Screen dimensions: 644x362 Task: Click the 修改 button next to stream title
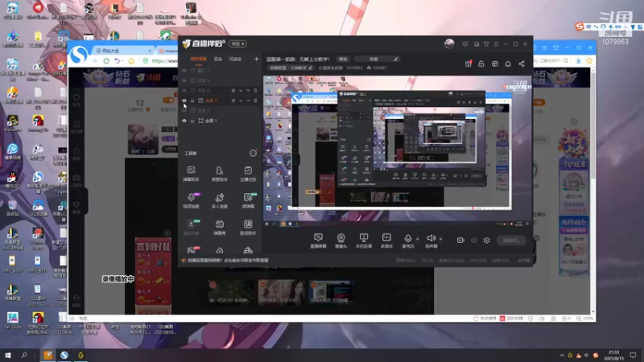pos(343,59)
